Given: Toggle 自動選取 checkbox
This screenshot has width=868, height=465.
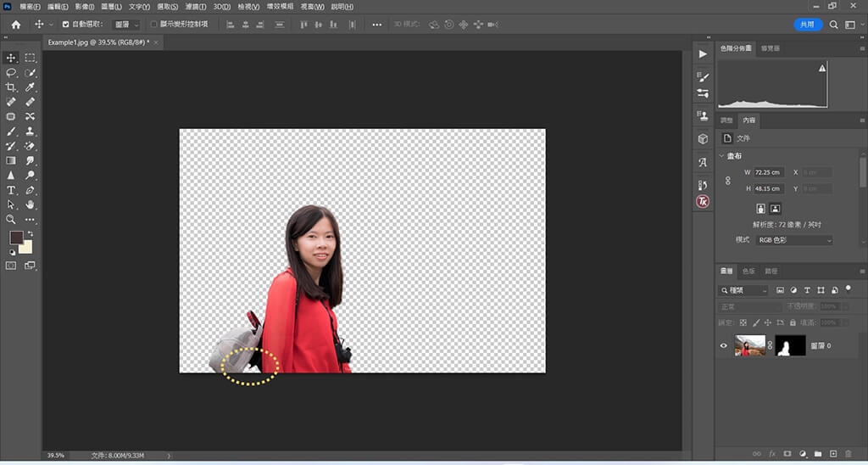Looking at the screenshot, I should click(x=66, y=25).
